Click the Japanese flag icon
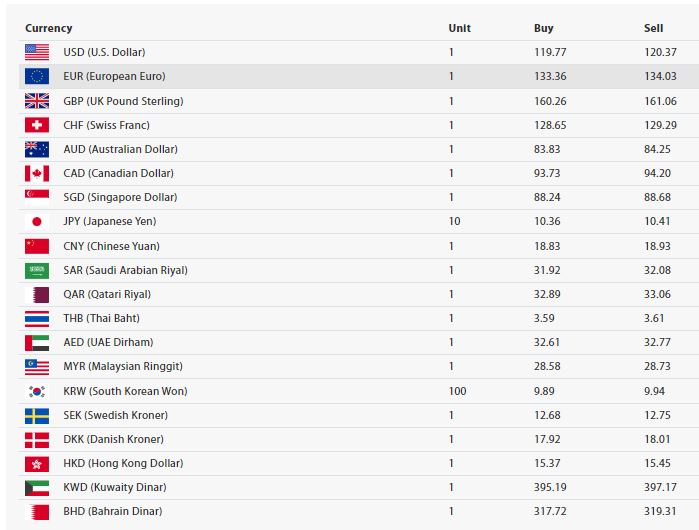The height and width of the screenshot is (530, 699). 37,222
